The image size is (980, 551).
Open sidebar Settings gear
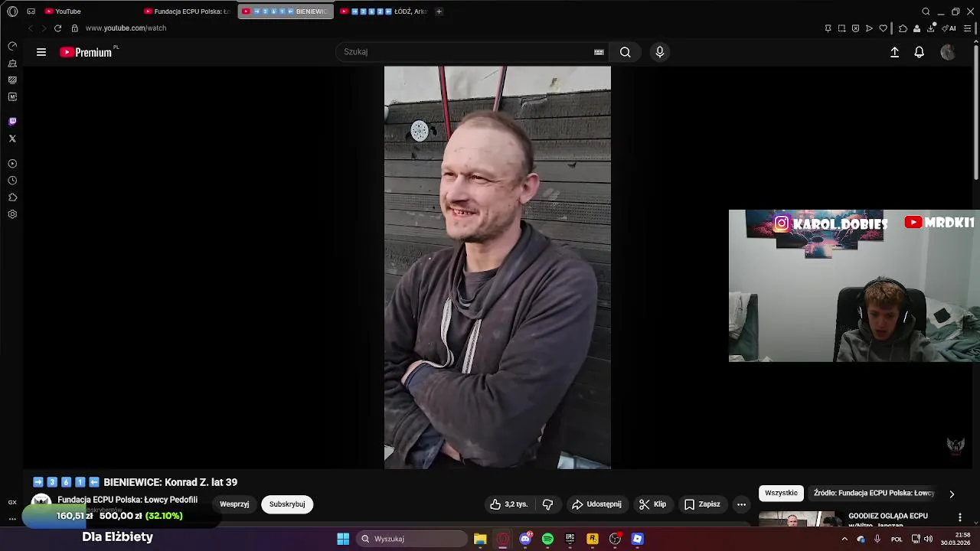coord(12,214)
